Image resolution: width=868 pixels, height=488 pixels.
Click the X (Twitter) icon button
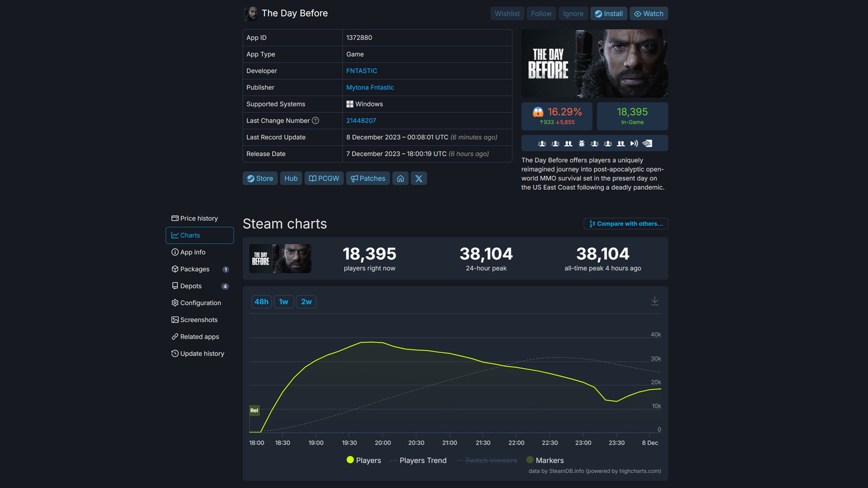pyautogui.click(x=418, y=178)
